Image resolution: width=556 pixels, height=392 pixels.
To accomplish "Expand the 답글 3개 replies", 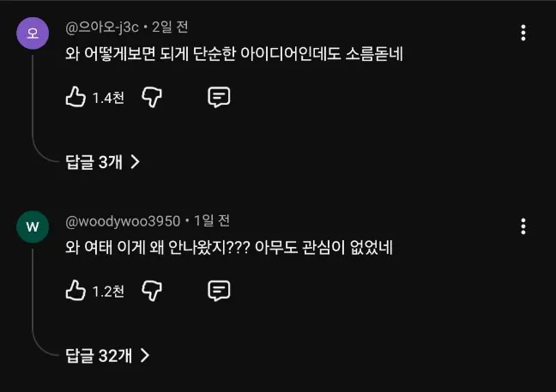I will coord(103,161).
